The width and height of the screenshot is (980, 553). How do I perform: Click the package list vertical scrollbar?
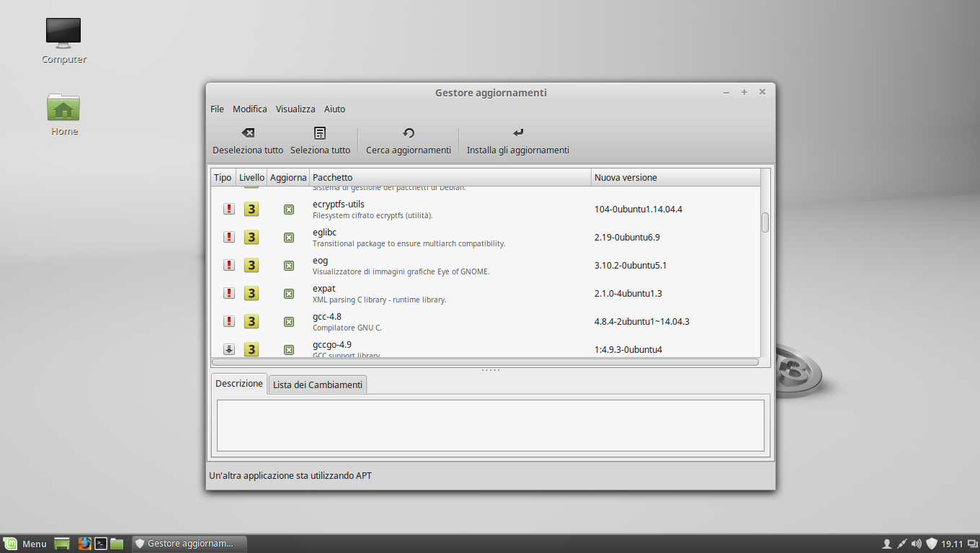pyautogui.click(x=765, y=223)
